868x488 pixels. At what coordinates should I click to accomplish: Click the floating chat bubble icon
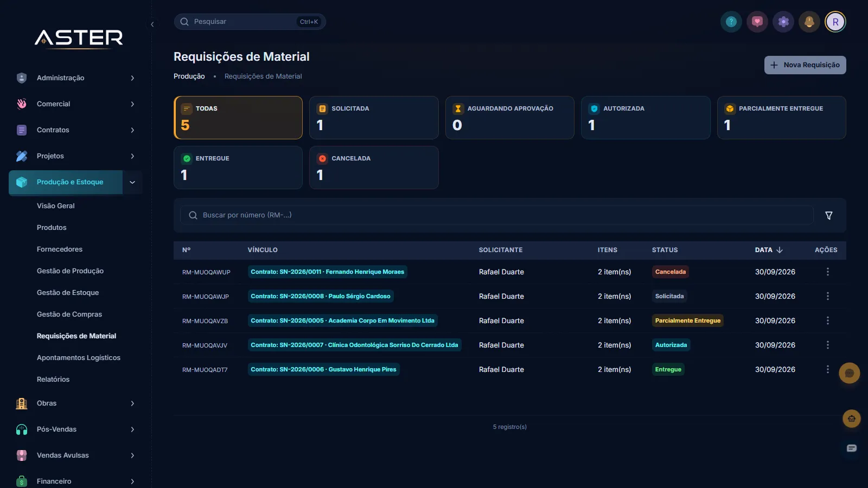click(850, 373)
